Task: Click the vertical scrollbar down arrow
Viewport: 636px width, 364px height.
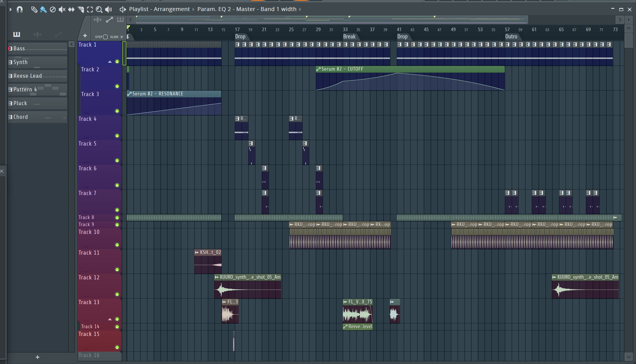Action: 628,357
